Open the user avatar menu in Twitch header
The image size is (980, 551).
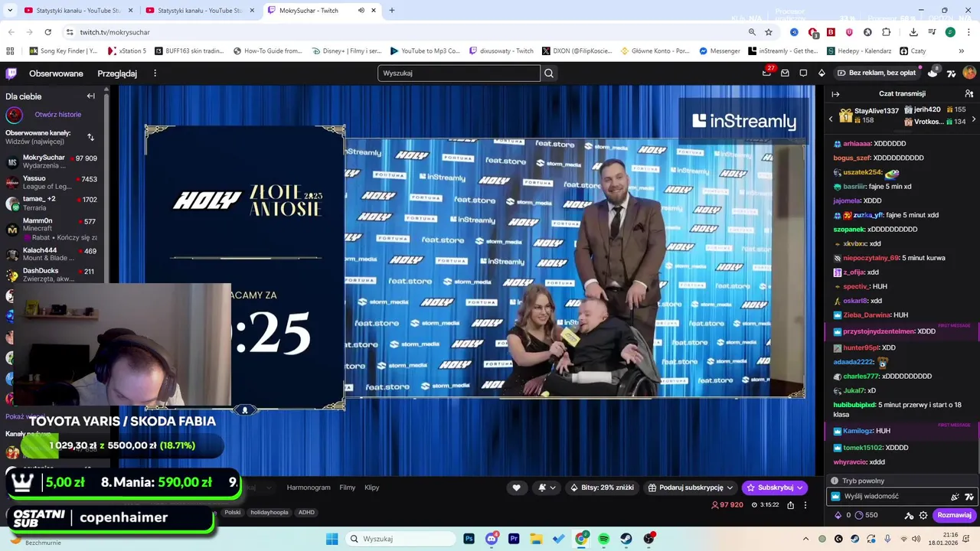(x=969, y=73)
